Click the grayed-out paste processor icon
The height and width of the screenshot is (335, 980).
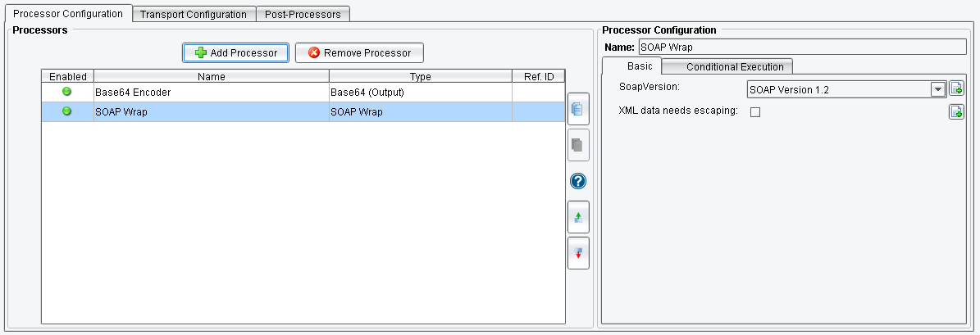(578, 145)
